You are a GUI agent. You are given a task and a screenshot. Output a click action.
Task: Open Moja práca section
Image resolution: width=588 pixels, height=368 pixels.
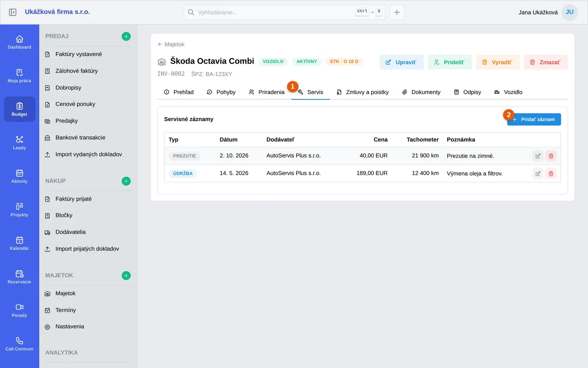[x=19, y=76]
